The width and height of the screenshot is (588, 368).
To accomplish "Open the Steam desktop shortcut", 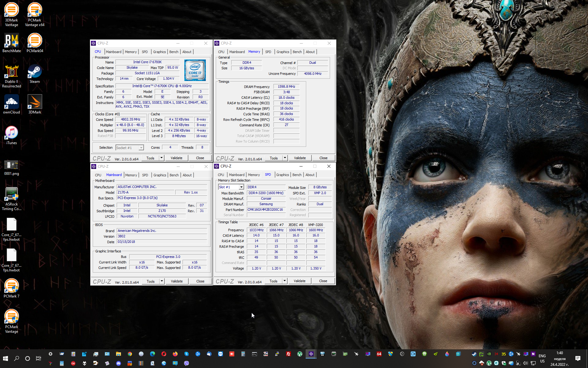I will [x=35, y=74].
